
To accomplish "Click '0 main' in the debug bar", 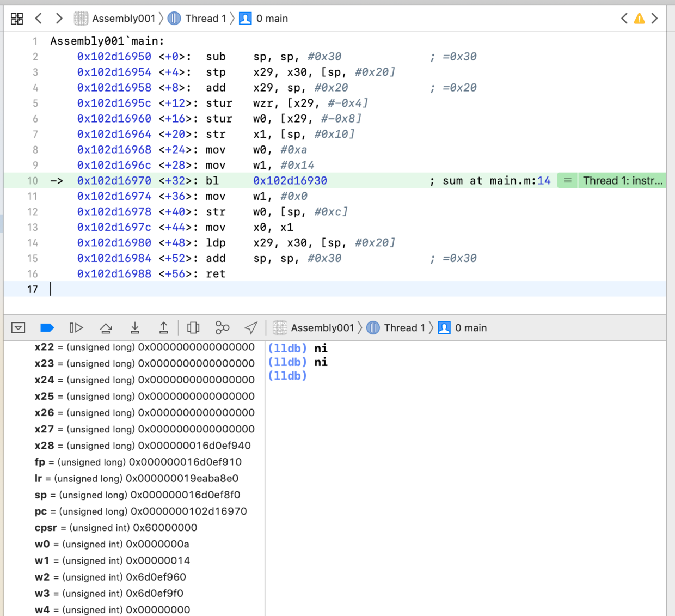I will [x=463, y=328].
